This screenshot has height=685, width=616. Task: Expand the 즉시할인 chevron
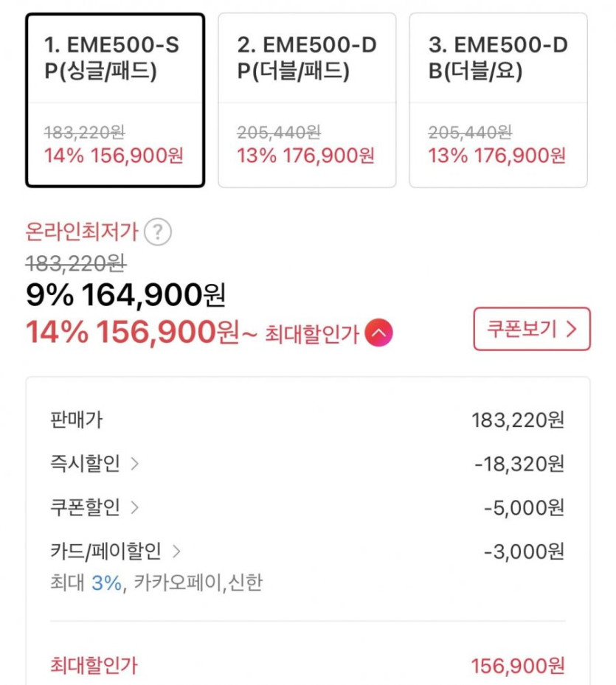(x=134, y=464)
